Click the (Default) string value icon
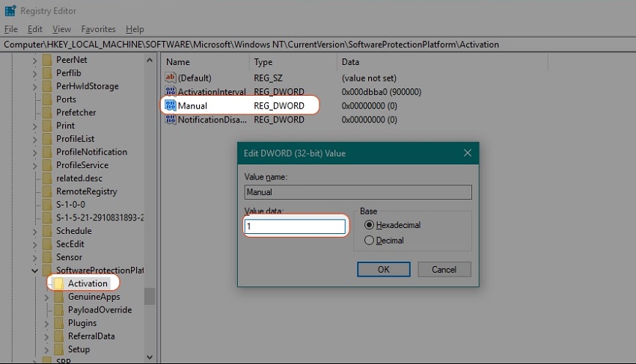Viewport: 636px width, 364px height. coord(171,78)
